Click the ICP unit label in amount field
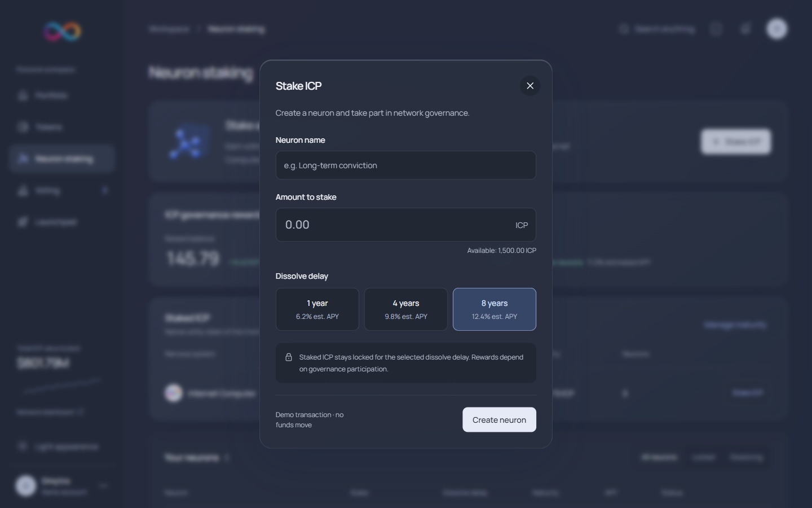812x508 pixels. coord(522,225)
